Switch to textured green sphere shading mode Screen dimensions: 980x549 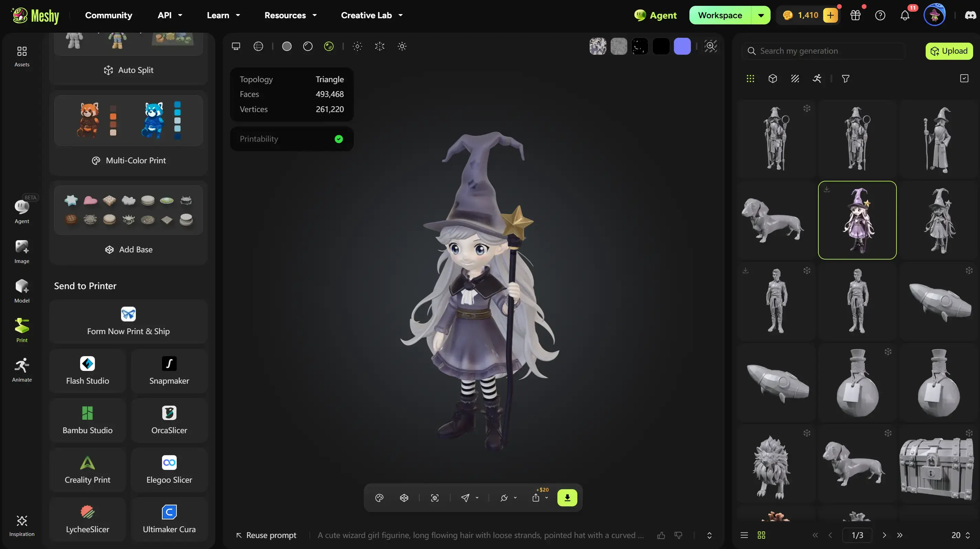[x=329, y=46]
